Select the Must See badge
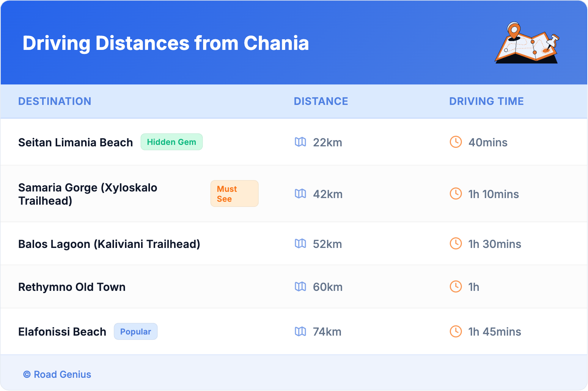Screen dimensions: 588x391 pyautogui.click(x=234, y=194)
